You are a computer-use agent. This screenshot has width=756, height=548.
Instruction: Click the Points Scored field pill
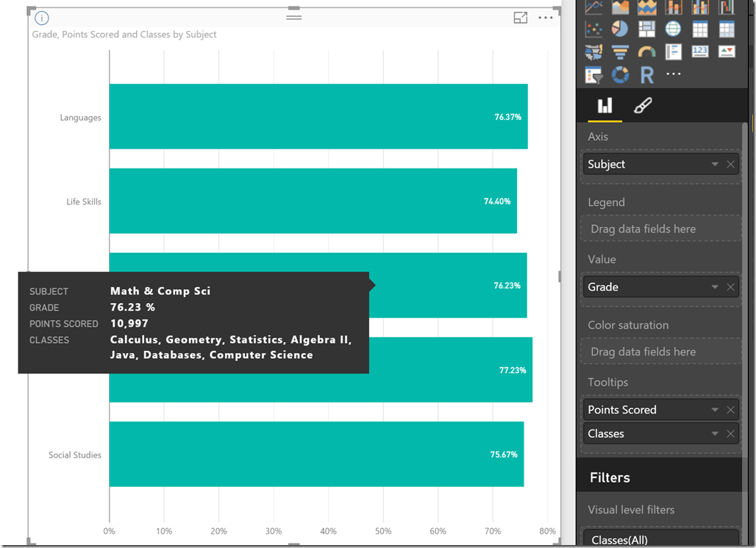click(661, 410)
